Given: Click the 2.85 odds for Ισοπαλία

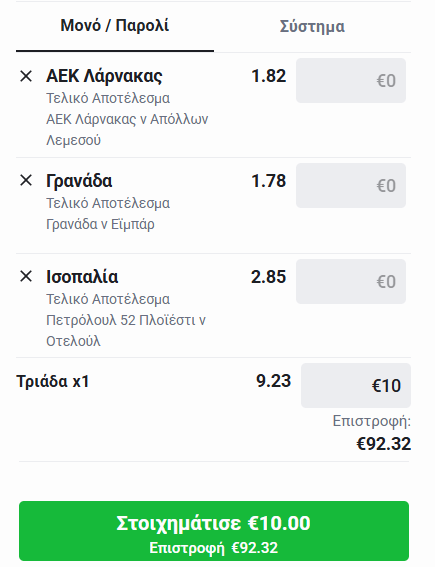Looking at the screenshot, I should pyautogui.click(x=269, y=277).
